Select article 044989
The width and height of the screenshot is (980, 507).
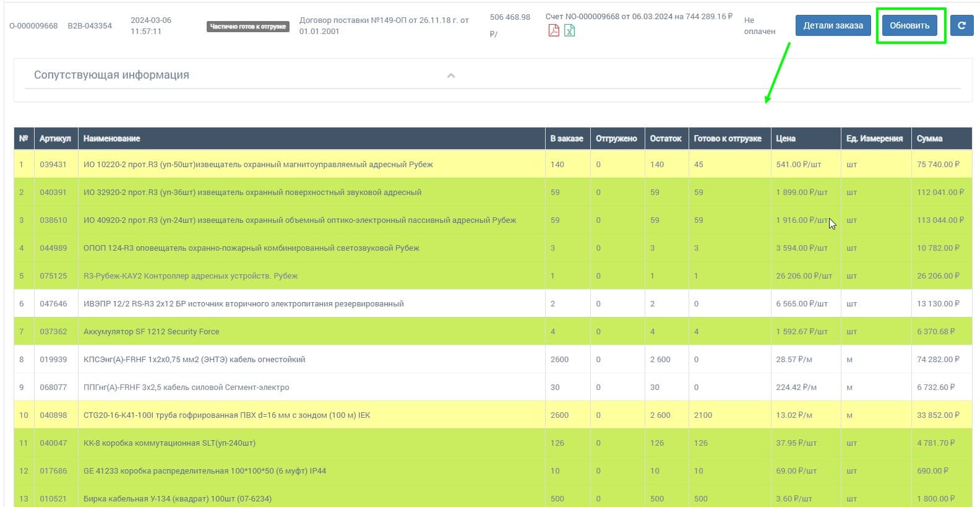(53, 248)
